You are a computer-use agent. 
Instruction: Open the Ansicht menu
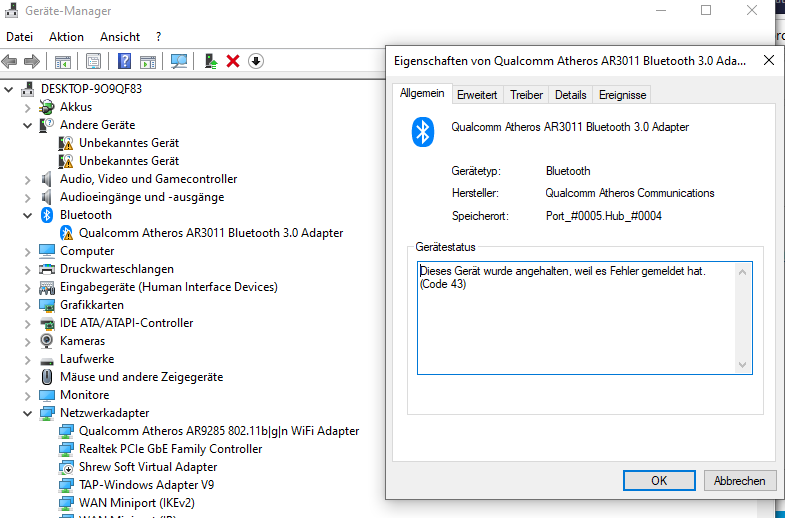(120, 36)
